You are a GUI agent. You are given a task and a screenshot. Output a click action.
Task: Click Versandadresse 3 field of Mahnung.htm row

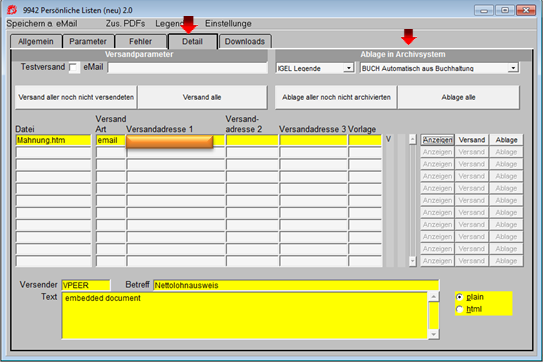[x=313, y=140]
